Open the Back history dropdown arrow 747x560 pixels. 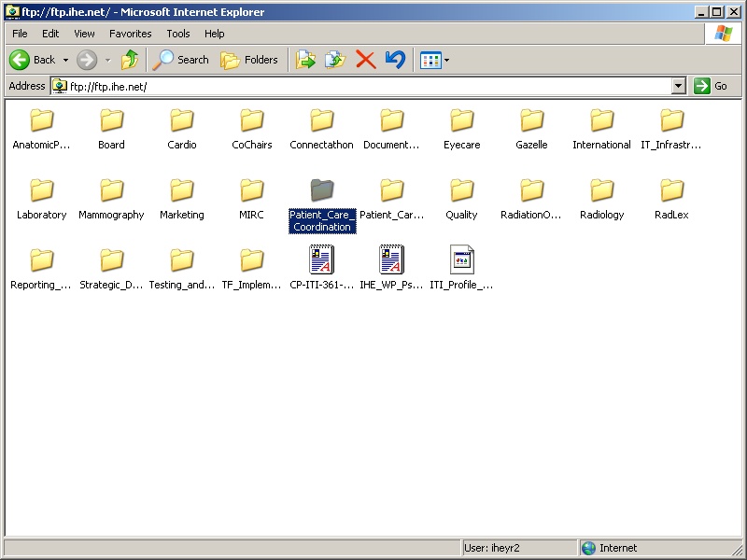tap(65, 60)
